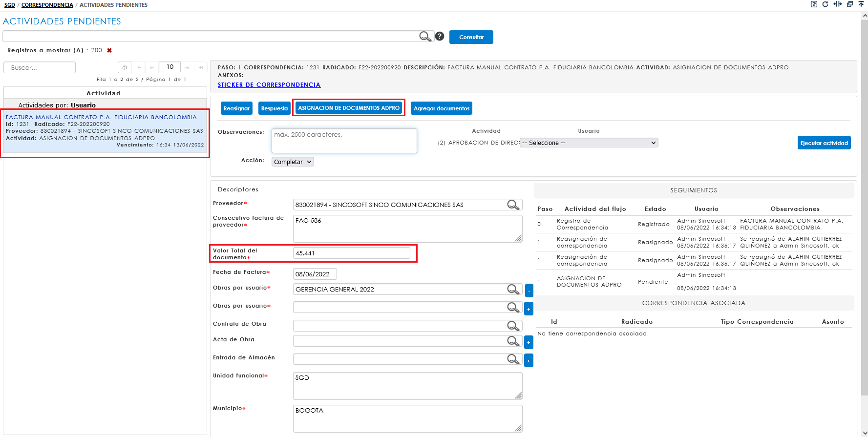Screen dimensions: 868x437
Task: Open Acta de Obra lookup magnifier
Action: (513, 341)
